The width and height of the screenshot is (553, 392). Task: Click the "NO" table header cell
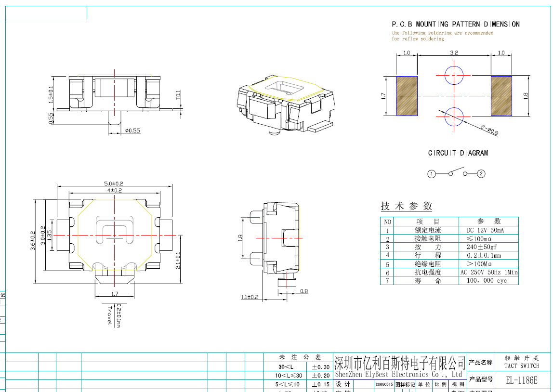click(x=387, y=222)
